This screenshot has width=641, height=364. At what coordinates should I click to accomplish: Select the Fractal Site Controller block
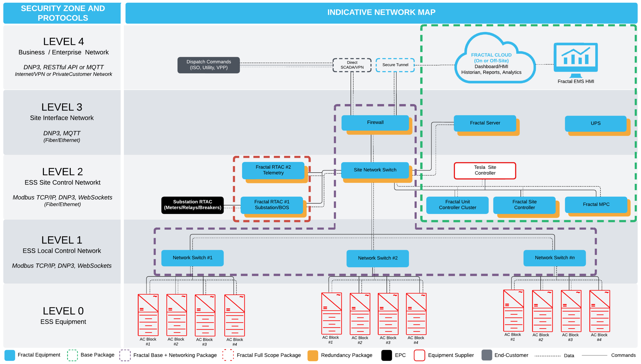524,205
